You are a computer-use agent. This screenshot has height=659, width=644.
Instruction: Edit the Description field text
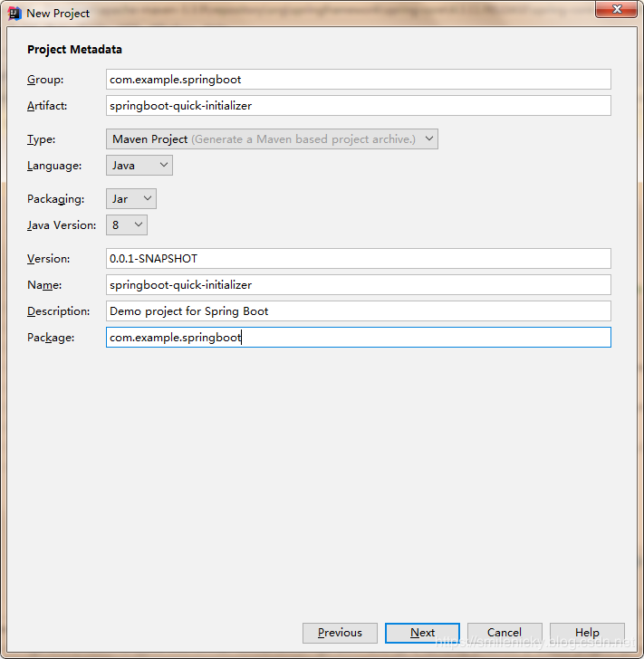pyautogui.click(x=359, y=311)
